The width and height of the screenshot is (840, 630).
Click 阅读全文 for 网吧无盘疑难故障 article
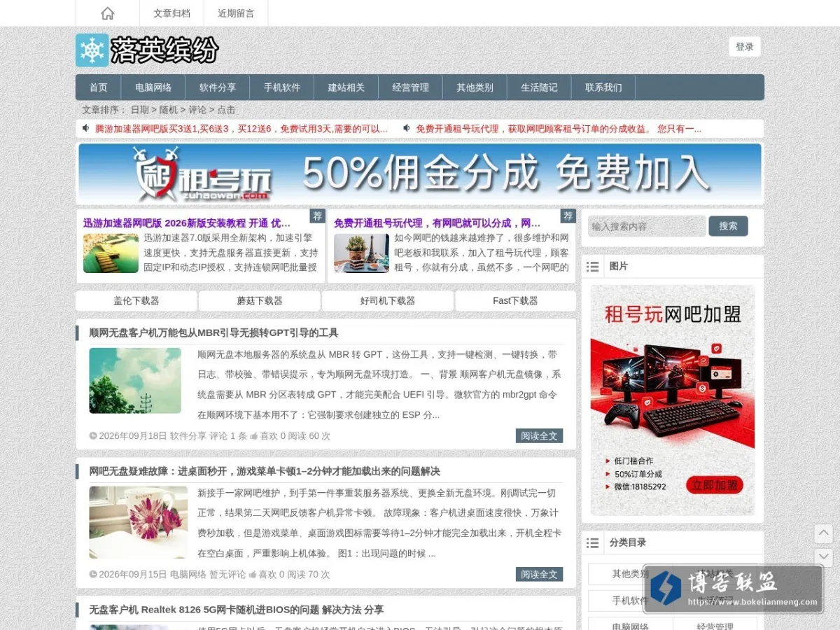coord(539,574)
